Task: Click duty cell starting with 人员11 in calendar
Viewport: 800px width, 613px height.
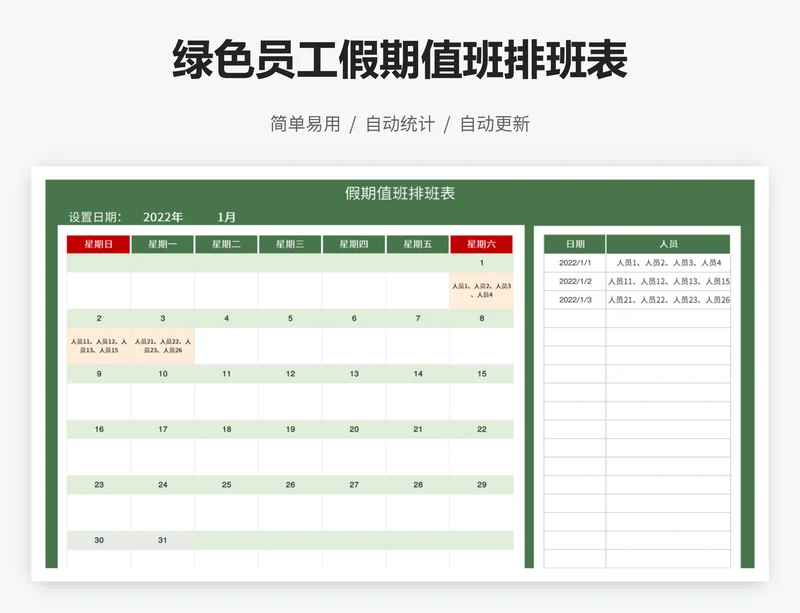Action: 98,346
